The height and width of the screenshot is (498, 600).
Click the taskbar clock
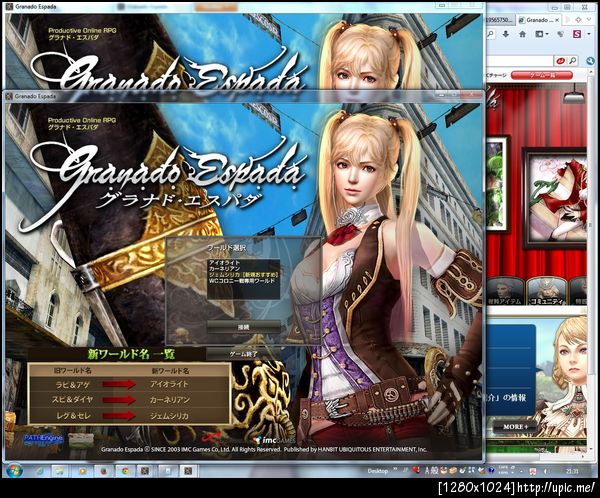tap(573, 471)
